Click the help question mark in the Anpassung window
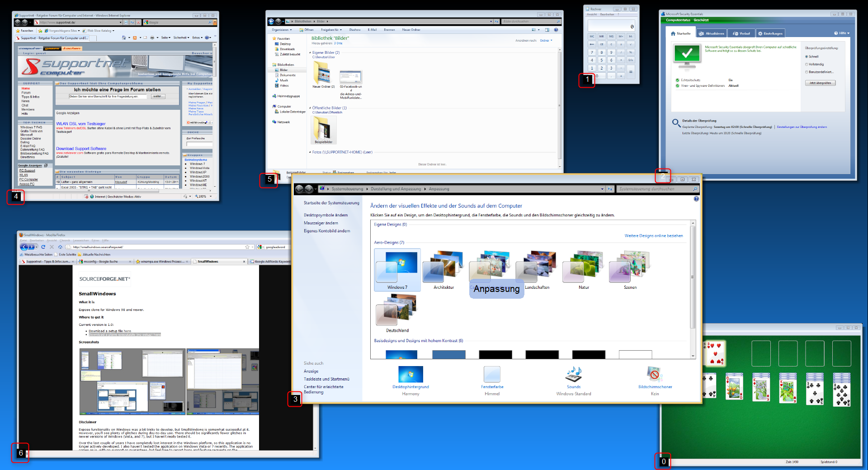Viewport: 868px width, 470px height. [x=696, y=198]
